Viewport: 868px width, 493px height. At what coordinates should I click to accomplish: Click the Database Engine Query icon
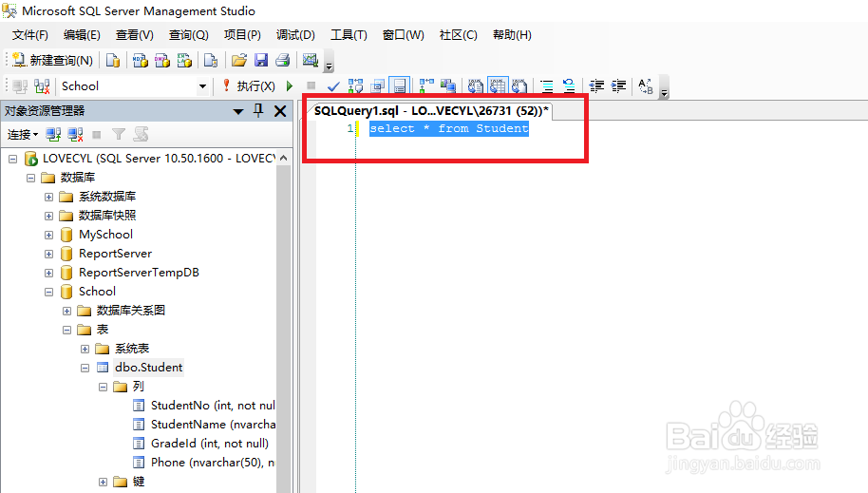pyautogui.click(x=113, y=60)
